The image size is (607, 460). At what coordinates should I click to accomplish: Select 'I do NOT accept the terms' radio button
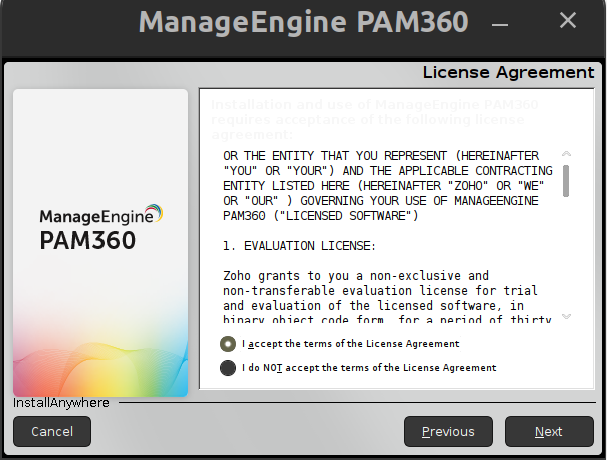[x=228, y=368]
